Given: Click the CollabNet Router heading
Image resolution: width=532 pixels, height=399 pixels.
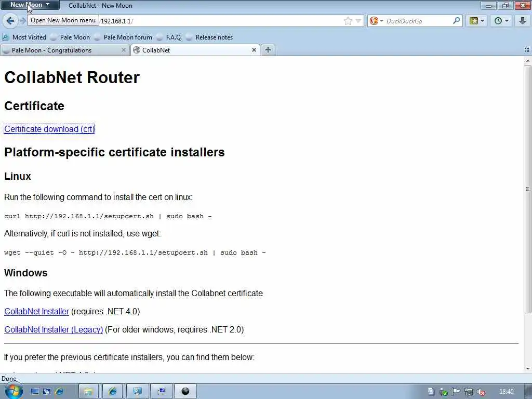Looking at the screenshot, I should (x=72, y=77).
